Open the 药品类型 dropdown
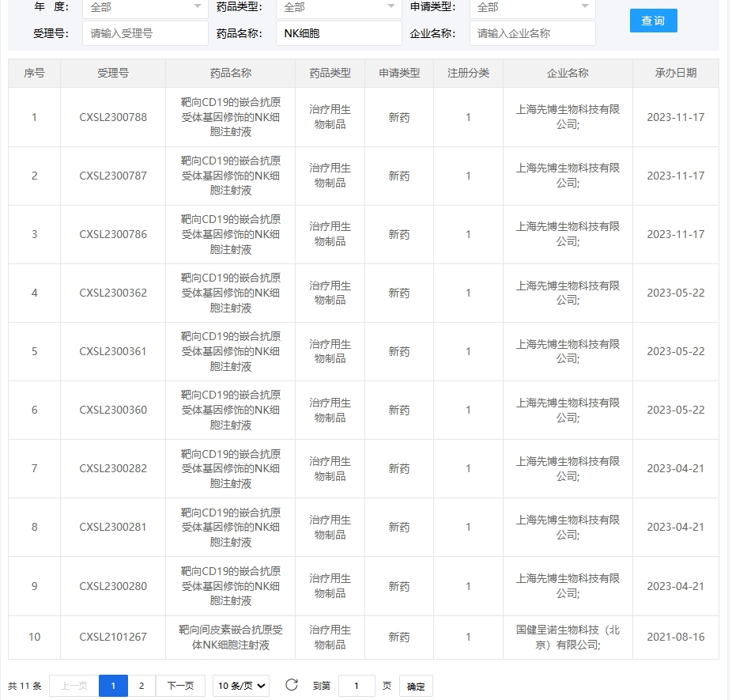 click(x=339, y=7)
